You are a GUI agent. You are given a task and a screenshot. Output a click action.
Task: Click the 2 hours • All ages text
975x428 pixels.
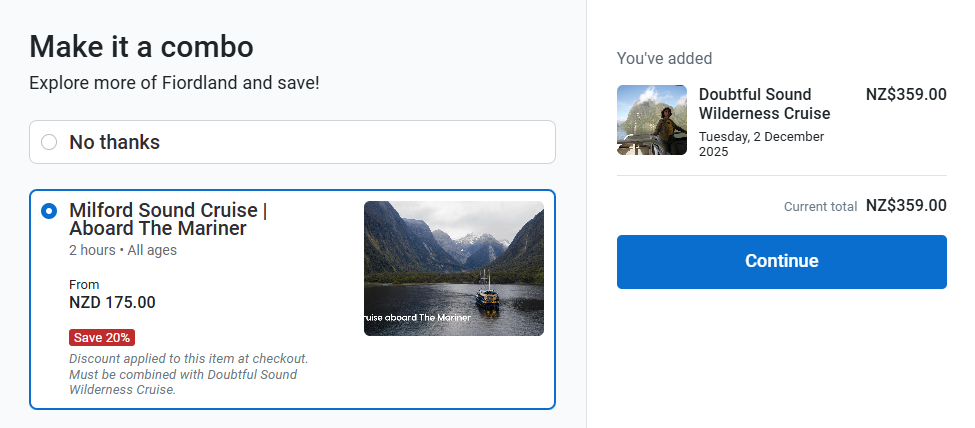122,250
